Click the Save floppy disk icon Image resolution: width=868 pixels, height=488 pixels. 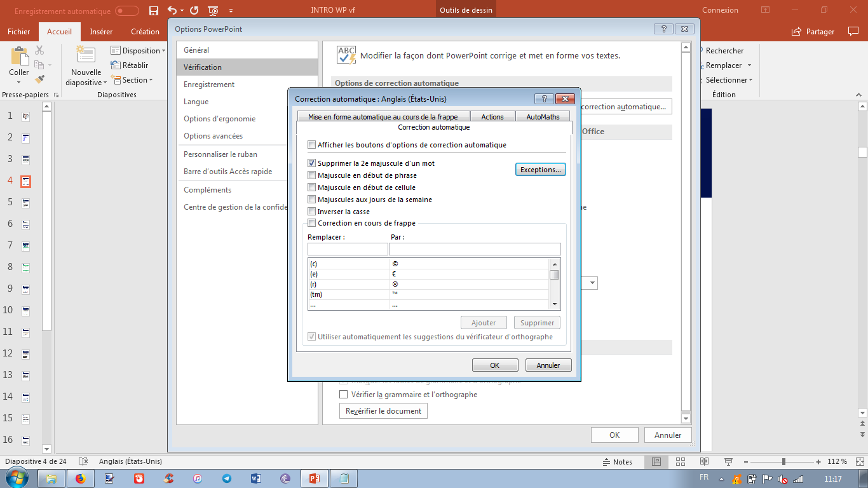(153, 11)
